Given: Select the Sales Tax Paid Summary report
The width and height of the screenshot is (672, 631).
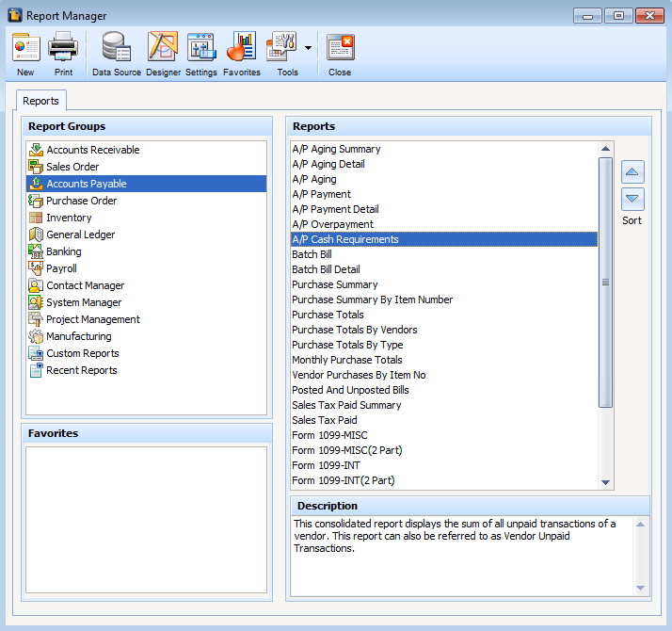Looking at the screenshot, I should tap(444, 405).
